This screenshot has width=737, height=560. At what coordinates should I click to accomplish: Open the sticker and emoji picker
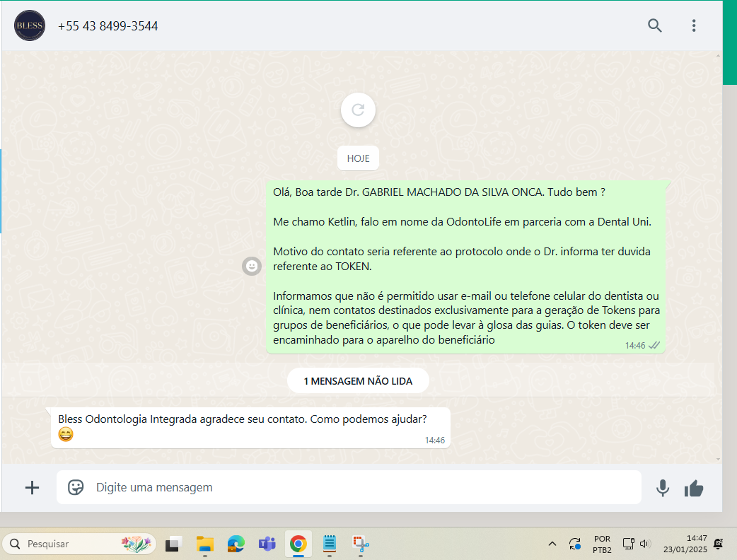(76, 487)
